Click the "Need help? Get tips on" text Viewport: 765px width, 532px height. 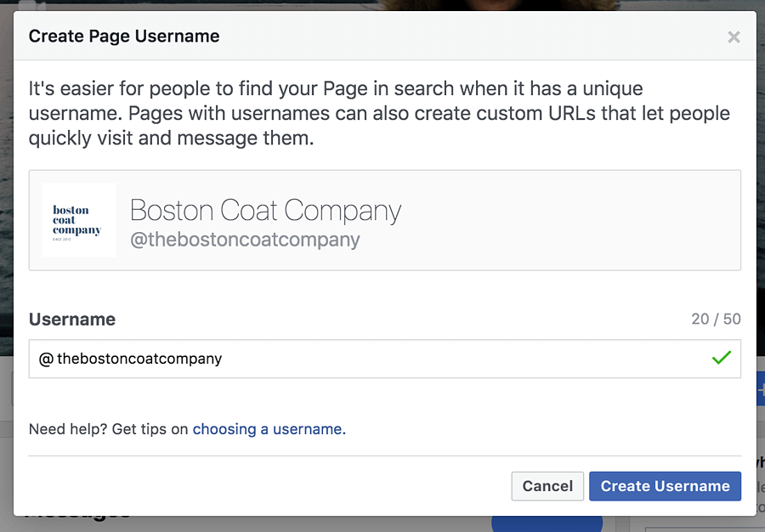click(x=109, y=429)
